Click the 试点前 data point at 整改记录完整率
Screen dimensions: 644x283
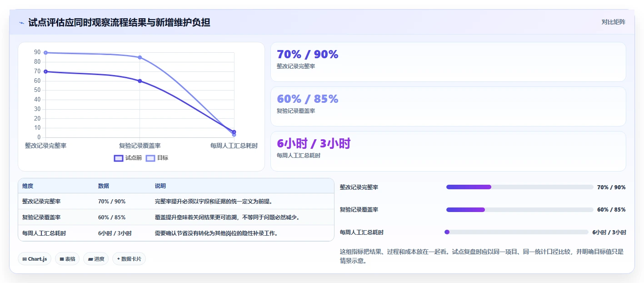coord(46,71)
